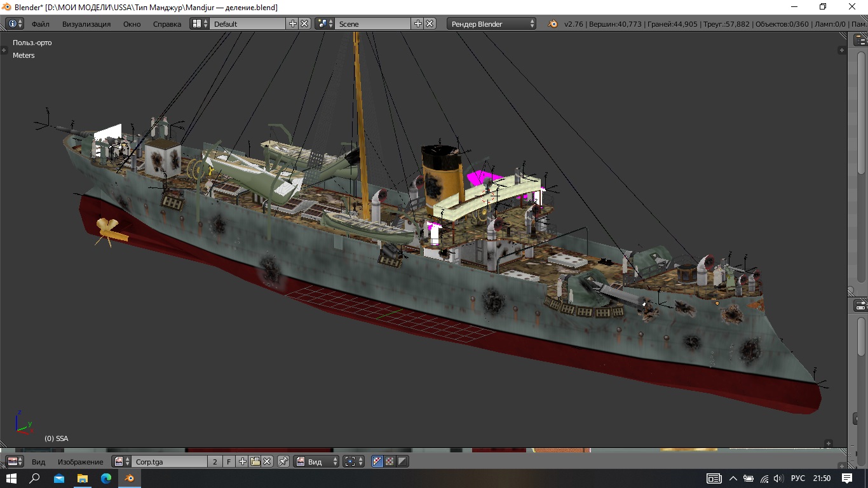Unlink the Corp.tga image

pyautogui.click(x=268, y=462)
